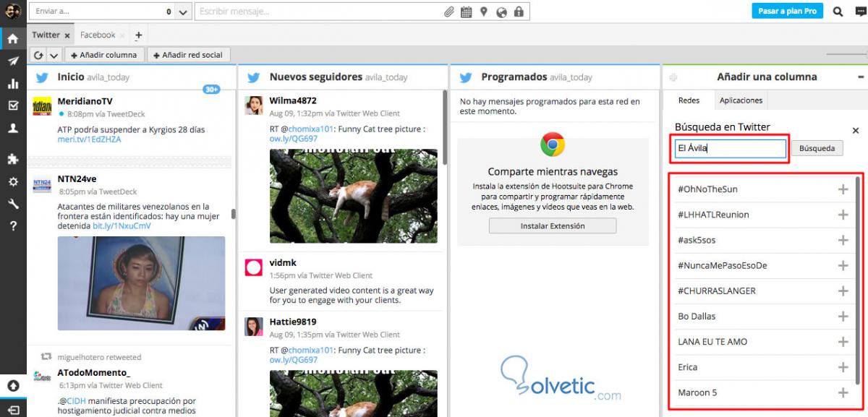Click the Programados column header
This screenshot has width=868, height=417.
[x=555, y=77]
